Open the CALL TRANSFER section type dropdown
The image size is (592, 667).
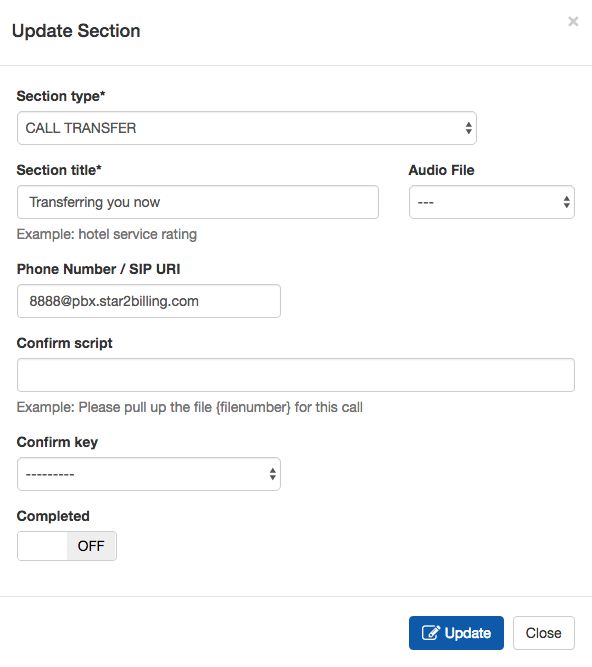coord(247,128)
